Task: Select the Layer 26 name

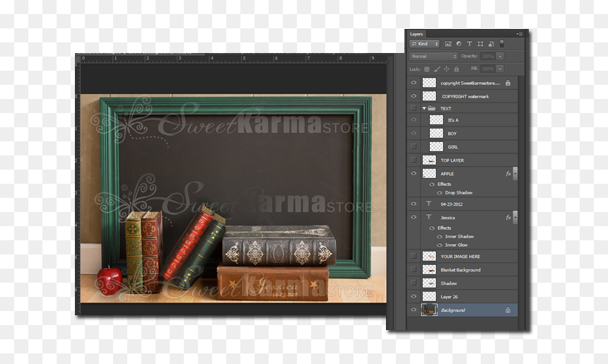Action: [x=449, y=297]
